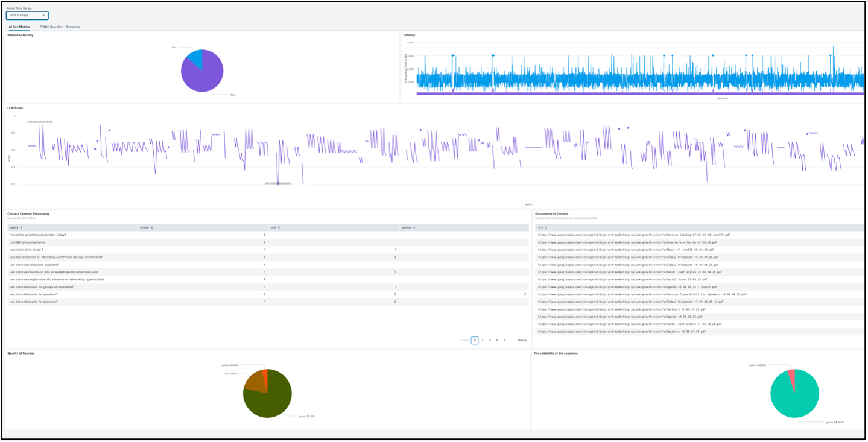868x442 pixels.
Task: Open the FAQ(s) Question - Answered tab
Action: (60, 27)
